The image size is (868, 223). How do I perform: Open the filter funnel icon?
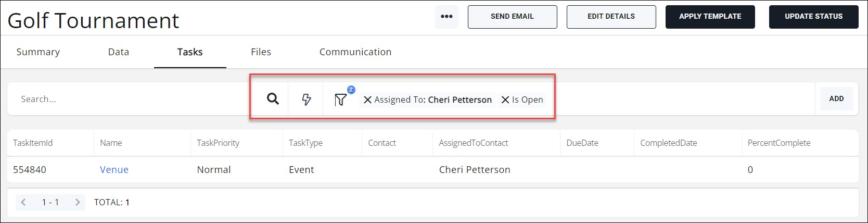(x=340, y=100)
